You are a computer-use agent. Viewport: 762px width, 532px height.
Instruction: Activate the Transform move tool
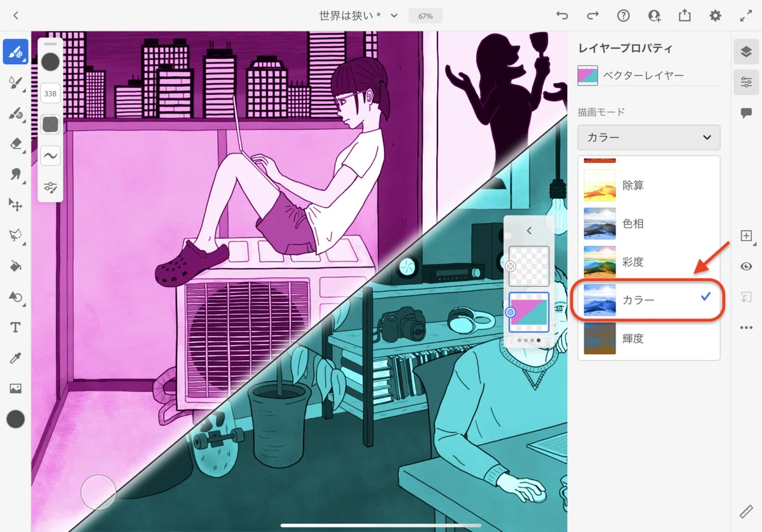click(x=15, y=205)
